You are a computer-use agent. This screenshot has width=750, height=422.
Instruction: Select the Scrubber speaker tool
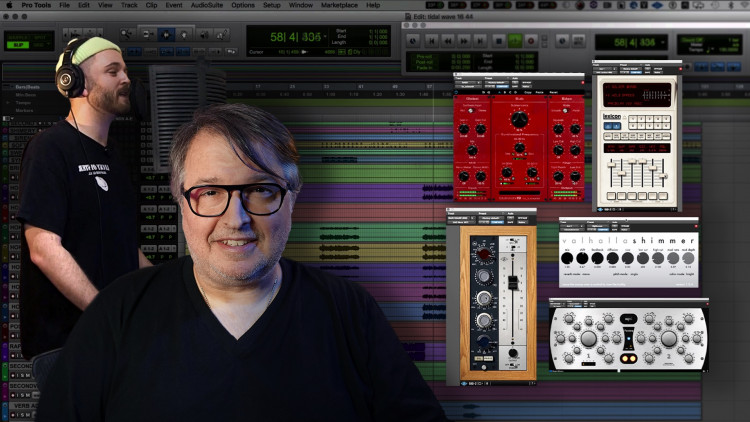point(204,34)
